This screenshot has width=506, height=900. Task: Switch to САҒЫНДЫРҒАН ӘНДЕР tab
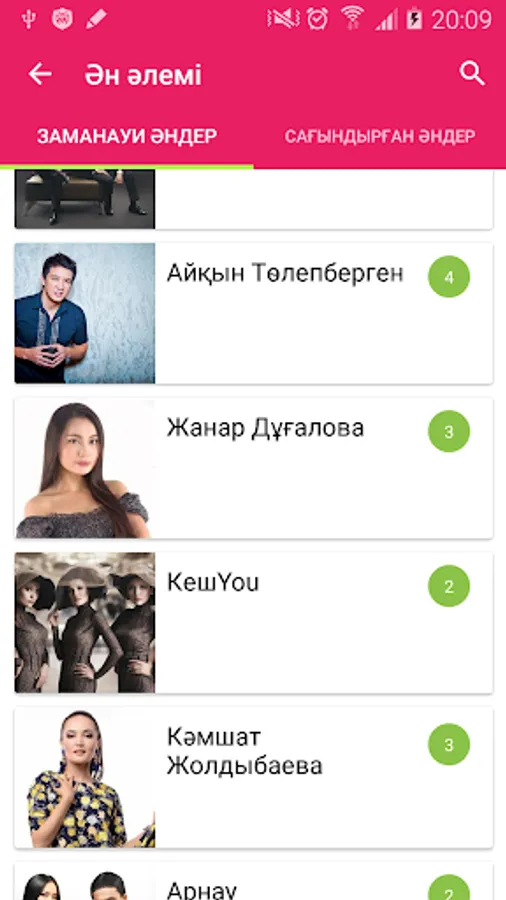(x=380, y=137)
